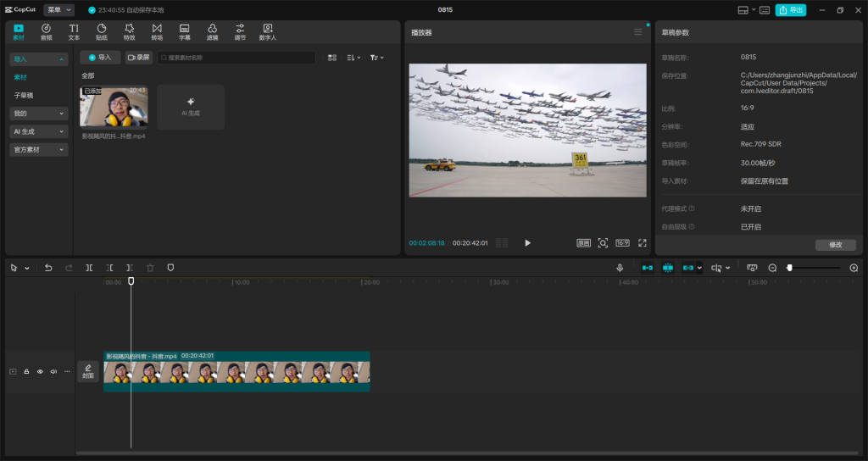Viewport: 868px width, 461px height.
Task: Select the video clip on the timeline
Action: 236,371
